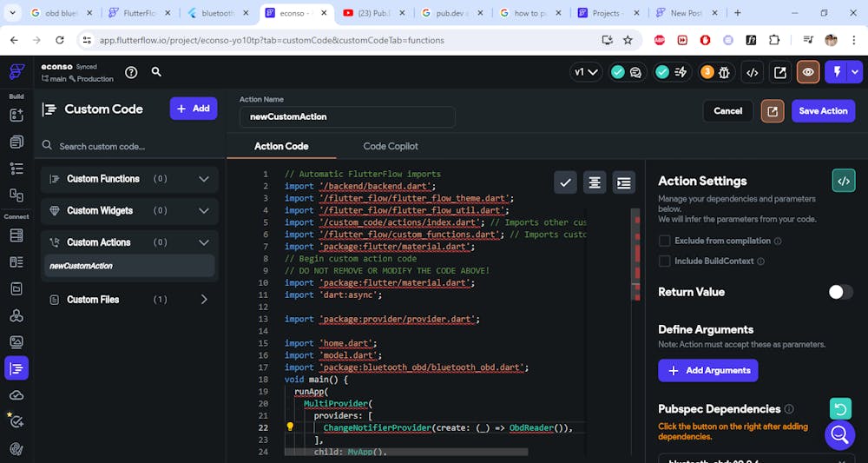Open the code editor in new window icon
The image size is (868, 463).
[773, 111]
